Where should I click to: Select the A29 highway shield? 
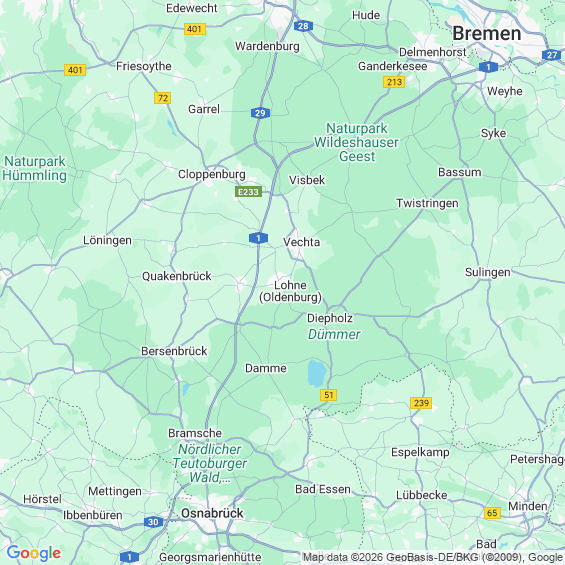(260, 113)
